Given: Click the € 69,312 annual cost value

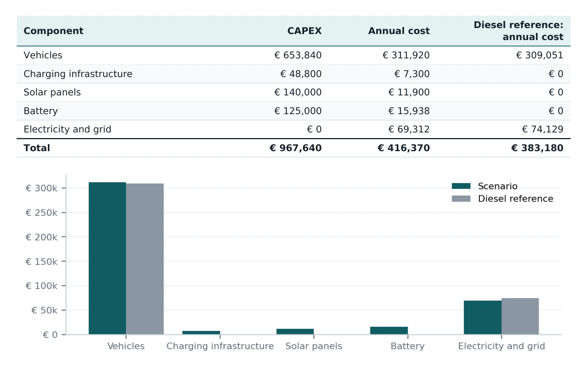Looking at the screenshot, I should (409, 129).
